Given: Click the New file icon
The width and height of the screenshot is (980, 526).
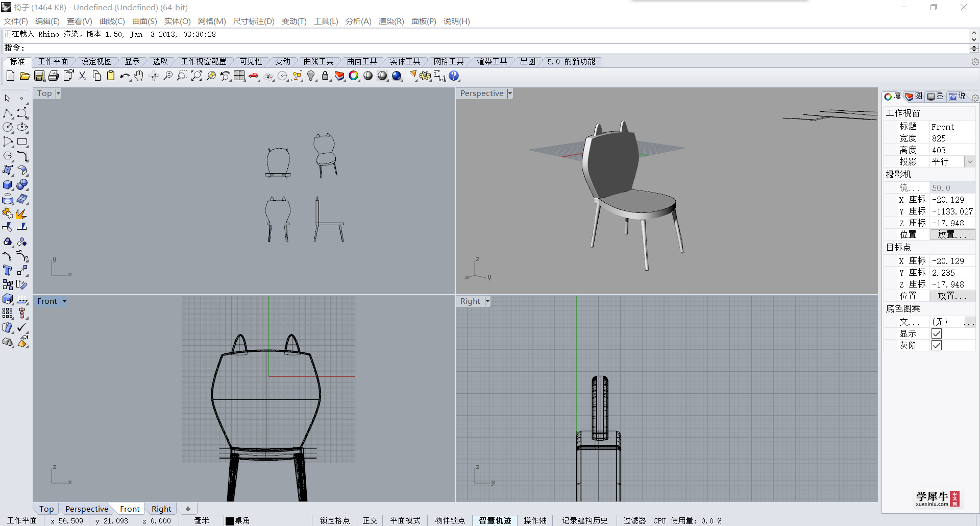Looking at the screenshot, I should [x=10, y=76].
